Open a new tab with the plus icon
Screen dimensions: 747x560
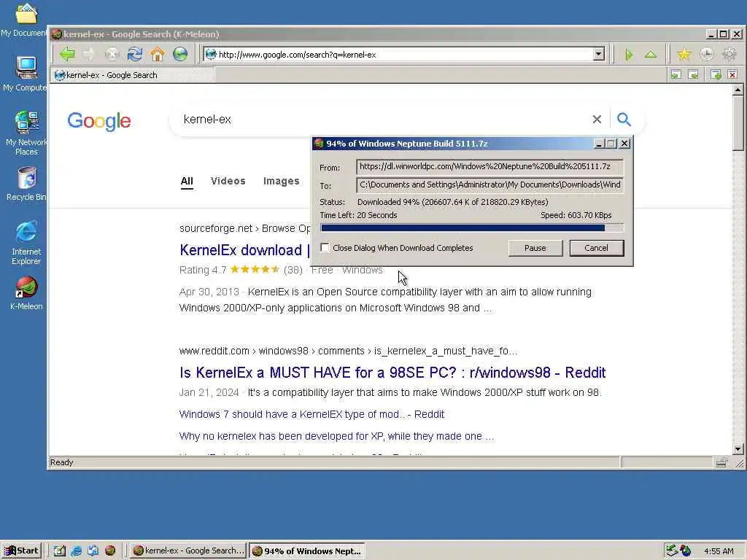tap(716, 75)
